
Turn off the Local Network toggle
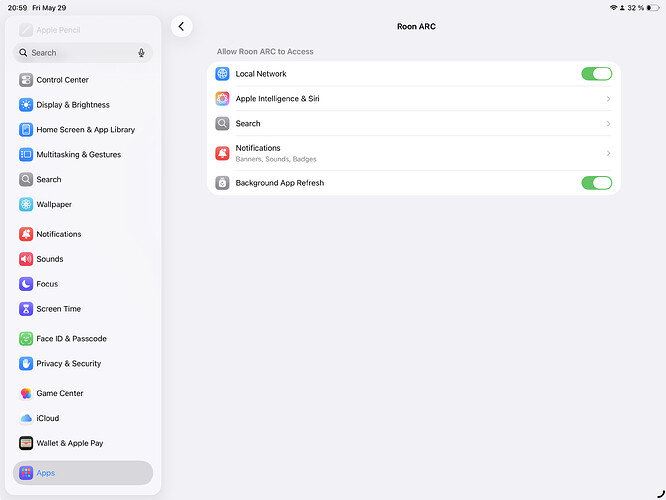coord(596,74)
